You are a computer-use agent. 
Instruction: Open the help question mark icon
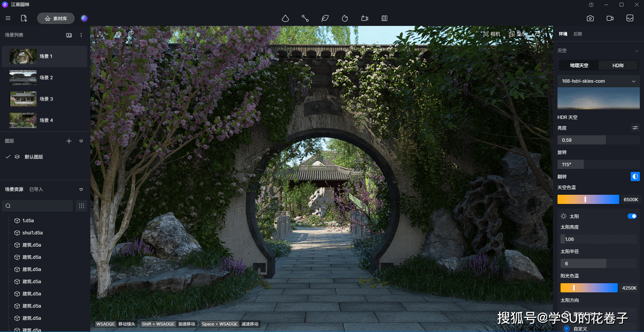click(x=591, y=5)
